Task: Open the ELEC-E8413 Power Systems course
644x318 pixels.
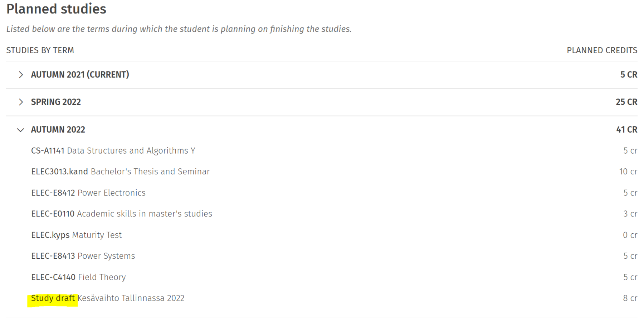Action: click(83, 256)
